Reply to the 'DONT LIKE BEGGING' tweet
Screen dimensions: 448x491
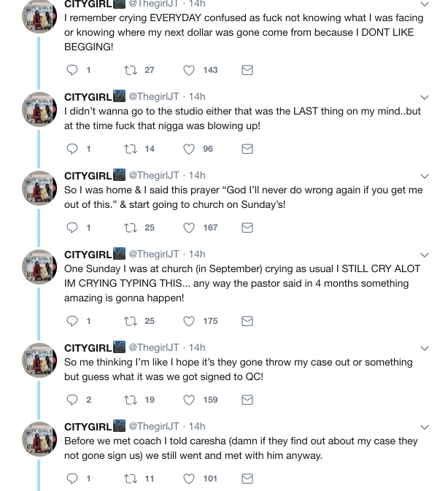click(72, 70)
